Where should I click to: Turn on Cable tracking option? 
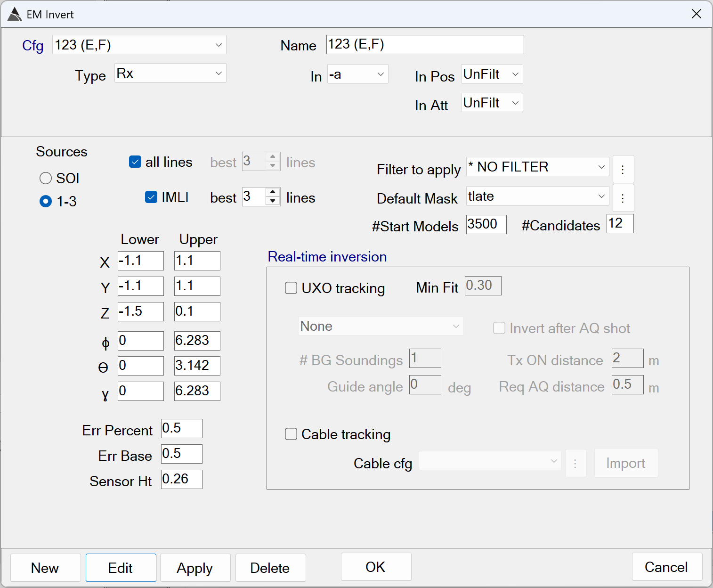tap(291, 434)
